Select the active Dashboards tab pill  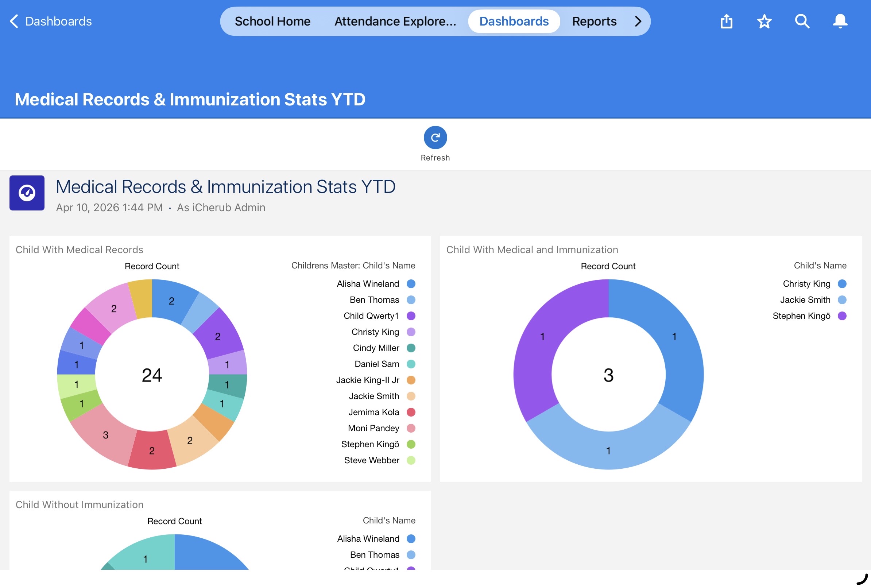[x=514, y=22]
